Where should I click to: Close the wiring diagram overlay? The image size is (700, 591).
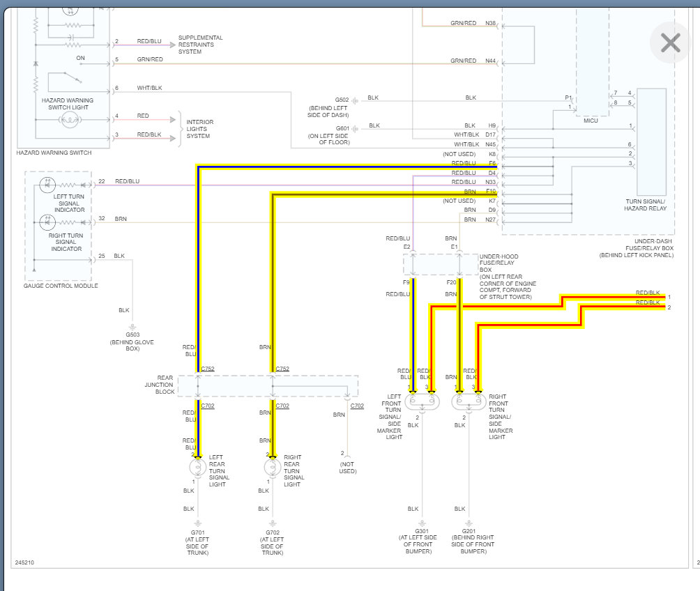click(670, 43)
